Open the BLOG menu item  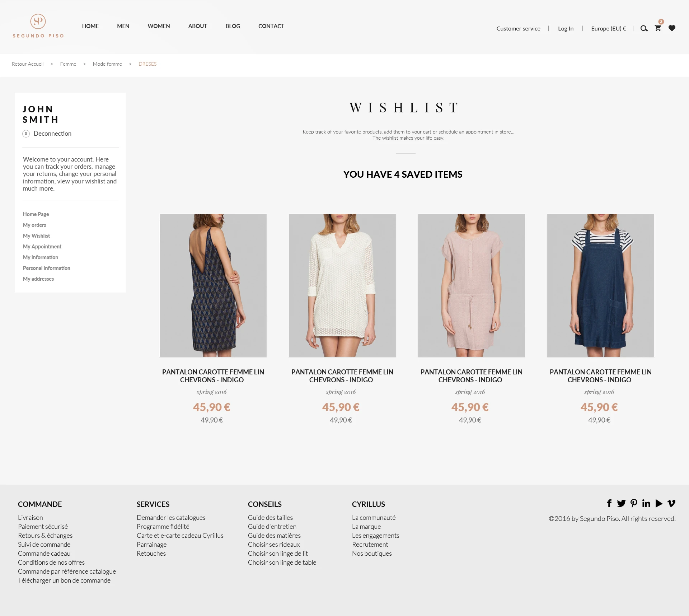(x=233, y=26)
